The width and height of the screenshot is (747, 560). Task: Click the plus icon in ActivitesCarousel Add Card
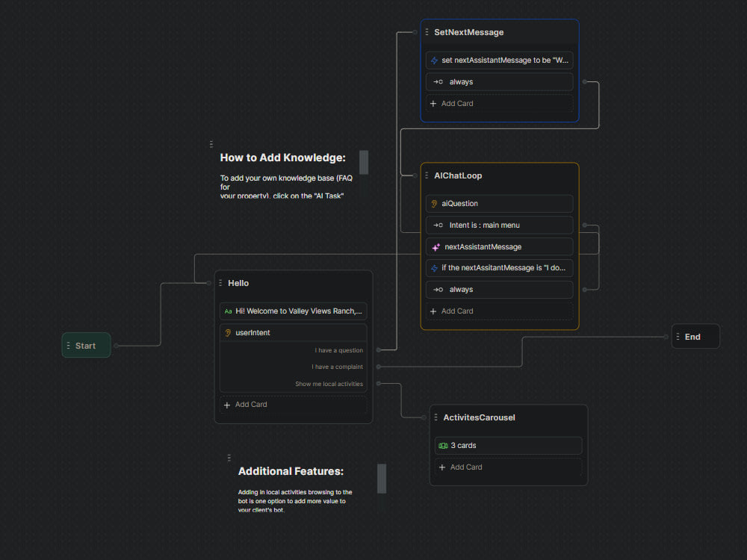pos(442,467)
